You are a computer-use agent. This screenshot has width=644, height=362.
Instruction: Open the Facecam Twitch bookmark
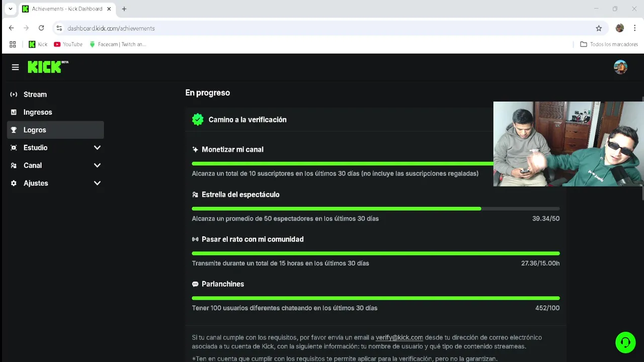pos(117,44)
